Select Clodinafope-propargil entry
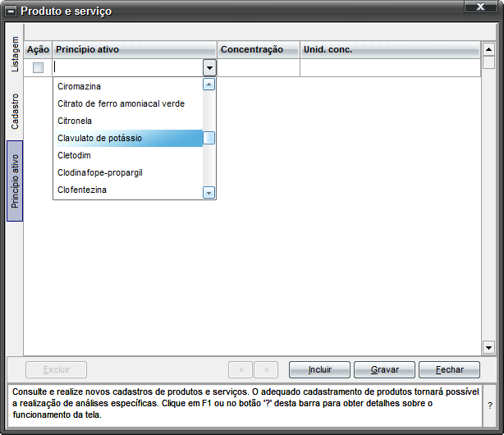504x435 pixels. point(128,172)
